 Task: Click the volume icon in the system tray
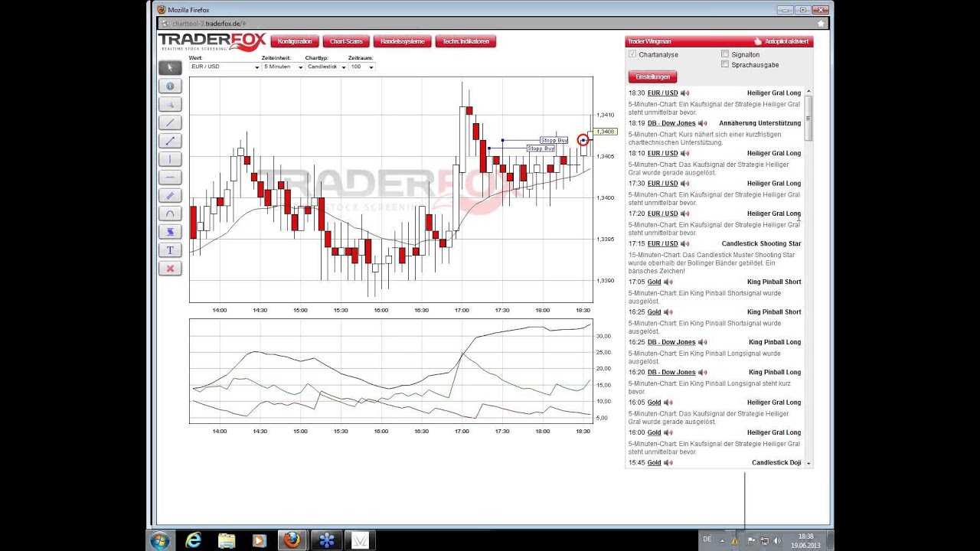tap(777, 541)
